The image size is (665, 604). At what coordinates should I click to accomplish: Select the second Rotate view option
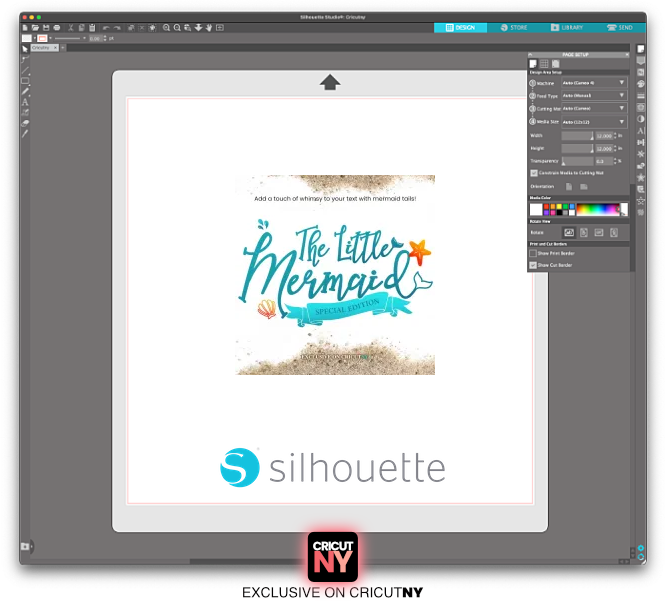point(584,232)
